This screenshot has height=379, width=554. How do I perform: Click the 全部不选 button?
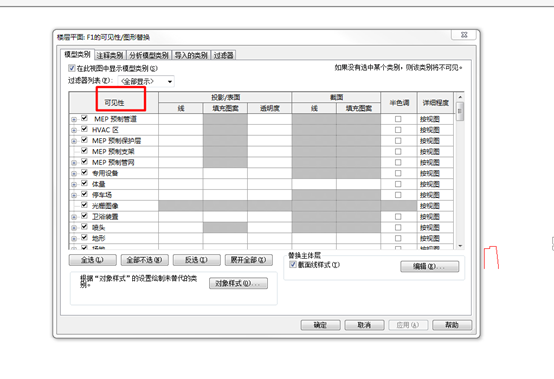click(145, 260)
